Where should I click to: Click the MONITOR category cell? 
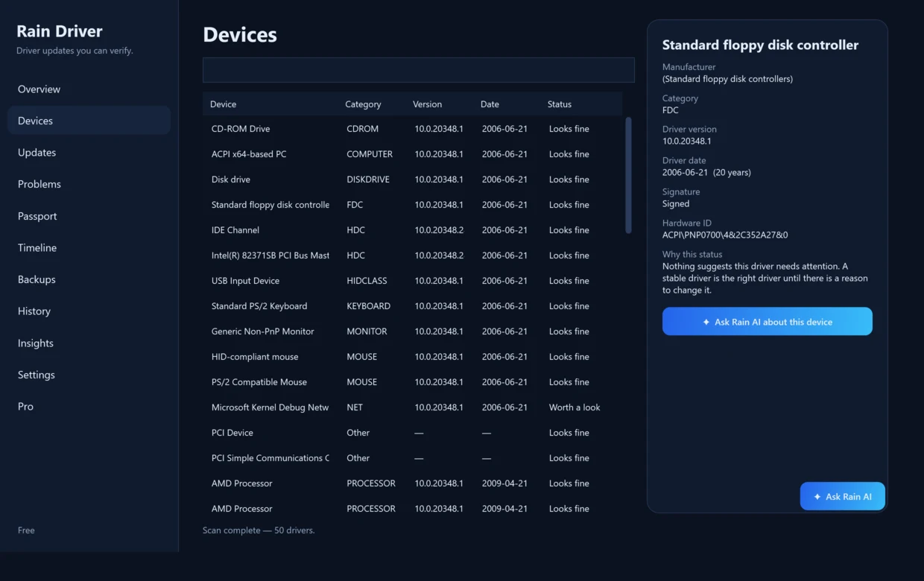[367, 331]
